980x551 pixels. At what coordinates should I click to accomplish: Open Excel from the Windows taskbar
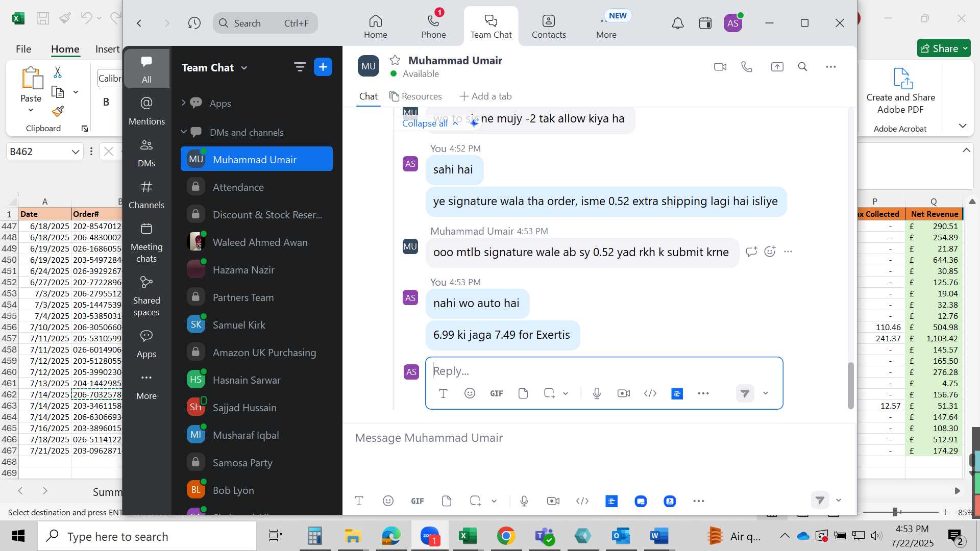tap(467, 536)
